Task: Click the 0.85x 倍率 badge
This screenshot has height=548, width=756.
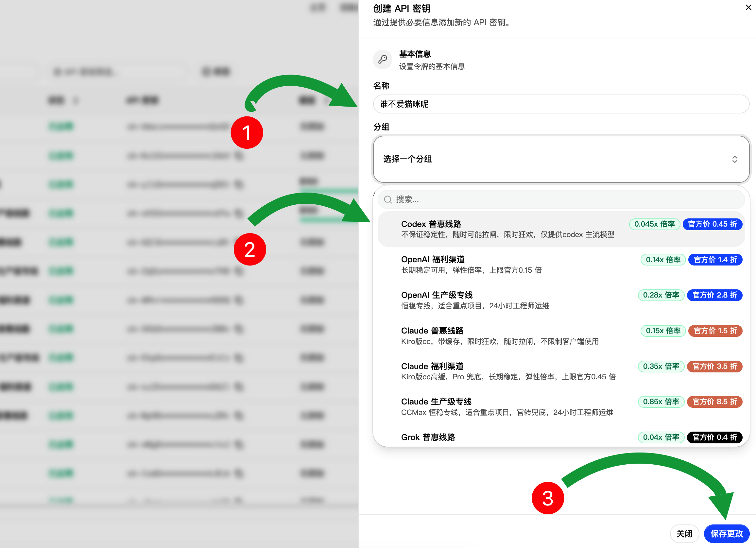Action: 661,402
